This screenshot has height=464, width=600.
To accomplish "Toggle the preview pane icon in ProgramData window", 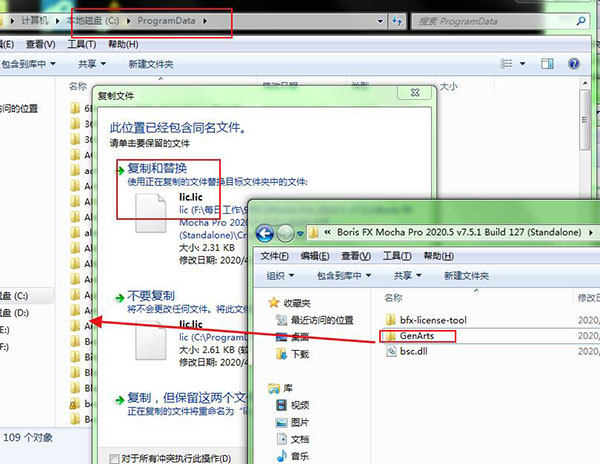I will tap(547, 63).
